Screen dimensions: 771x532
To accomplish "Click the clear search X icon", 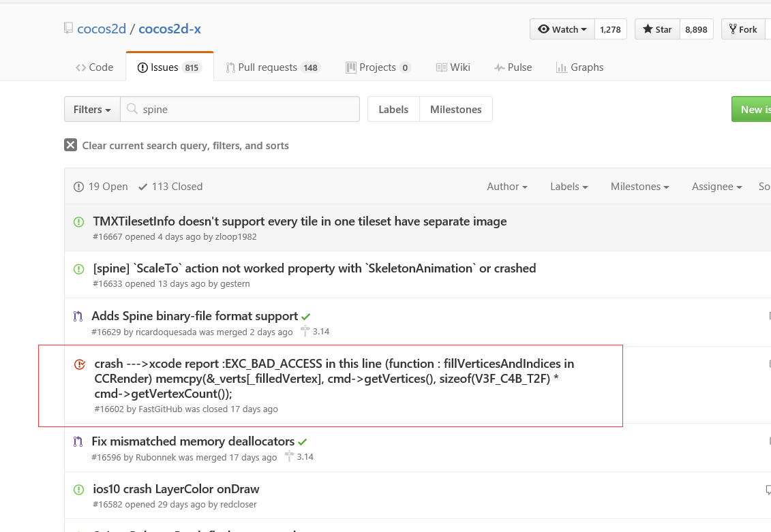I will (x=70, y=145).
